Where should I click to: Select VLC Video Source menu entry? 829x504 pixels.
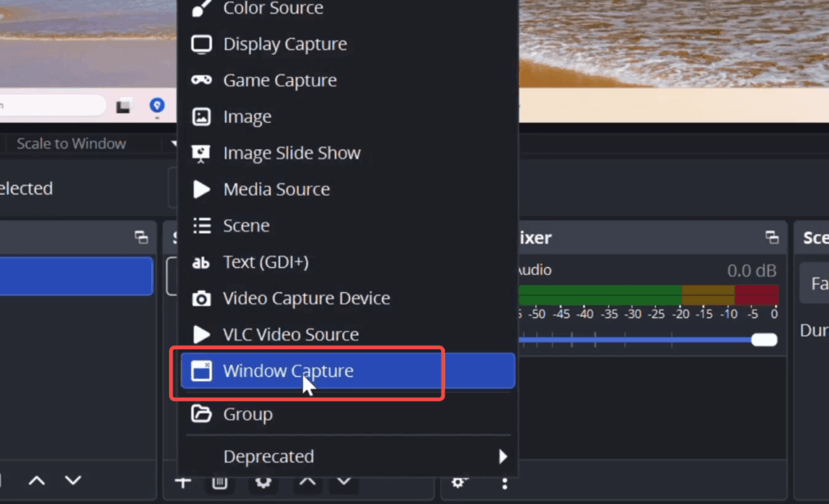(291, 335)
